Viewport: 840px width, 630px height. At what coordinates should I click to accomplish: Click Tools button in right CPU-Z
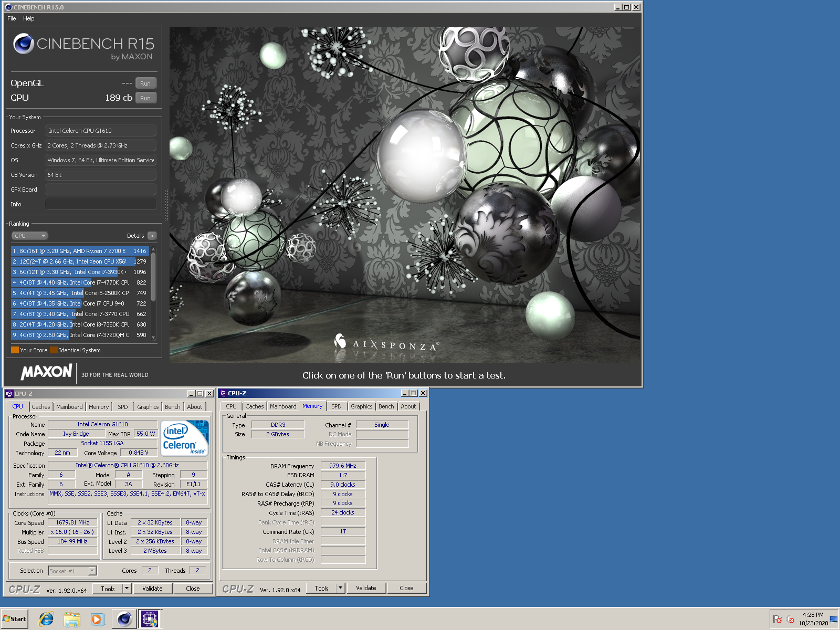(x=321, y=588)
